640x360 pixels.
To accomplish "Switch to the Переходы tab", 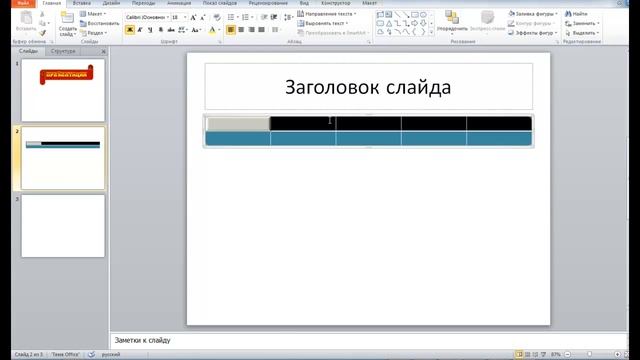I will coord(143,3).
